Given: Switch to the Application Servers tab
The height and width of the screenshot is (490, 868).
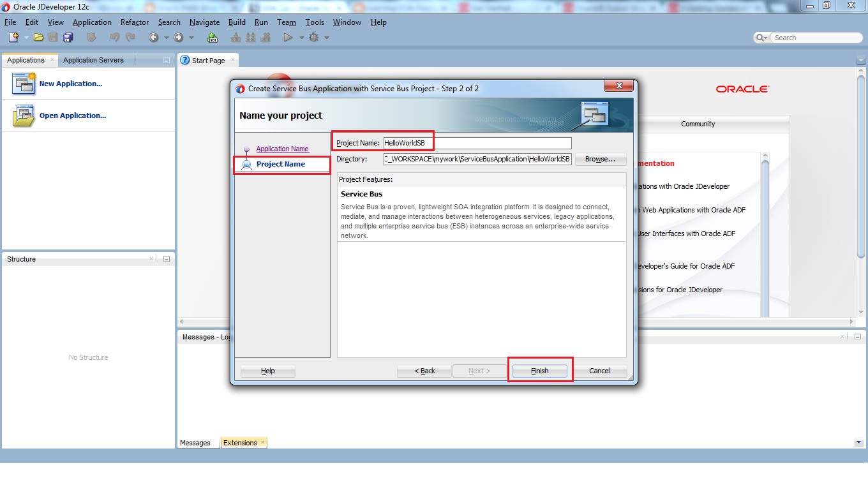Looking at the screenshot, I should [93, 60].
